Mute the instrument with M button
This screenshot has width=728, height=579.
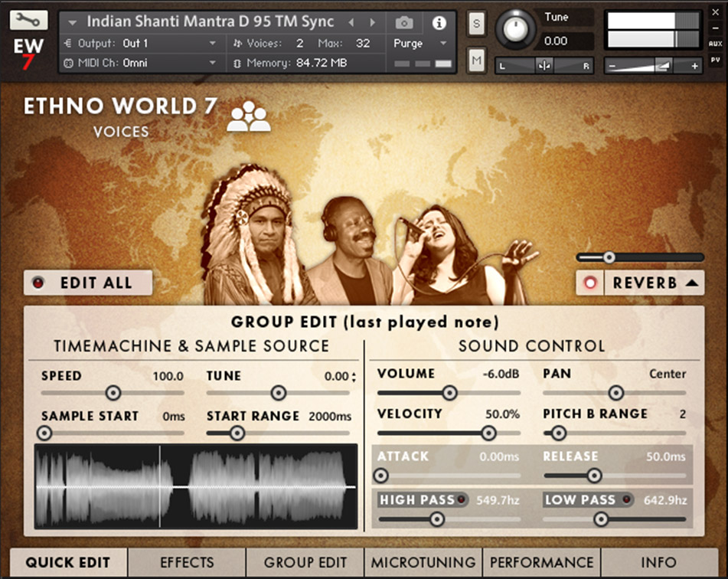476,60
